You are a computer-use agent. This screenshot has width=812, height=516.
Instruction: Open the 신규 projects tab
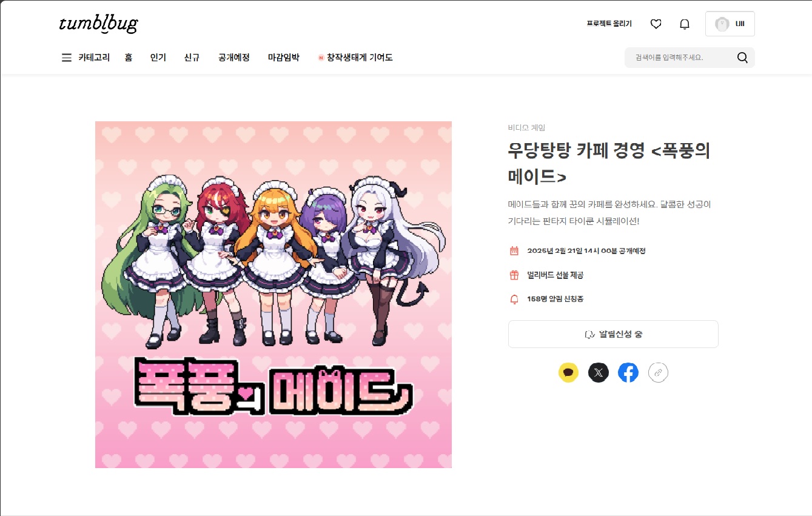click(x=192, y=58)
